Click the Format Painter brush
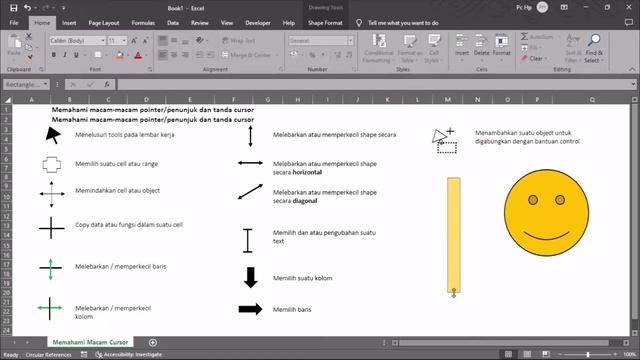Viewport: 640px width, 360px height. [29, 58]
